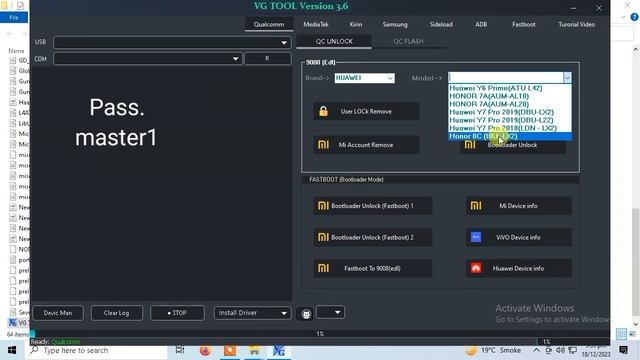
Task: Open the small dropdown next to face icon
Action: [x=330, y=313]
